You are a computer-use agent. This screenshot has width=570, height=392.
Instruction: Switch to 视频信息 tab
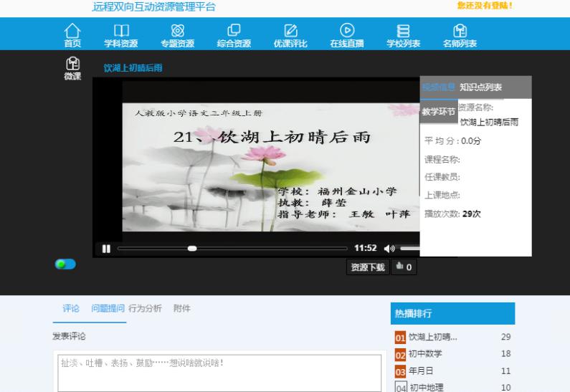coord(438,87)
